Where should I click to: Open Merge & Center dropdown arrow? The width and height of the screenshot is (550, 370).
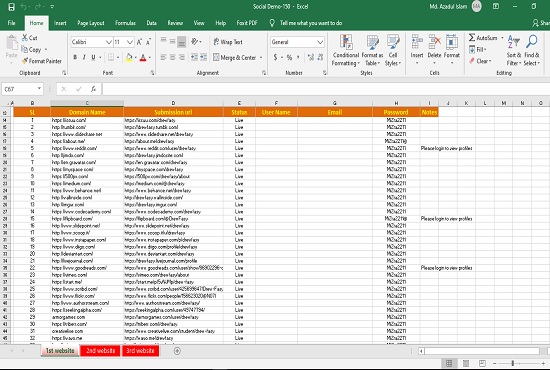261,58
